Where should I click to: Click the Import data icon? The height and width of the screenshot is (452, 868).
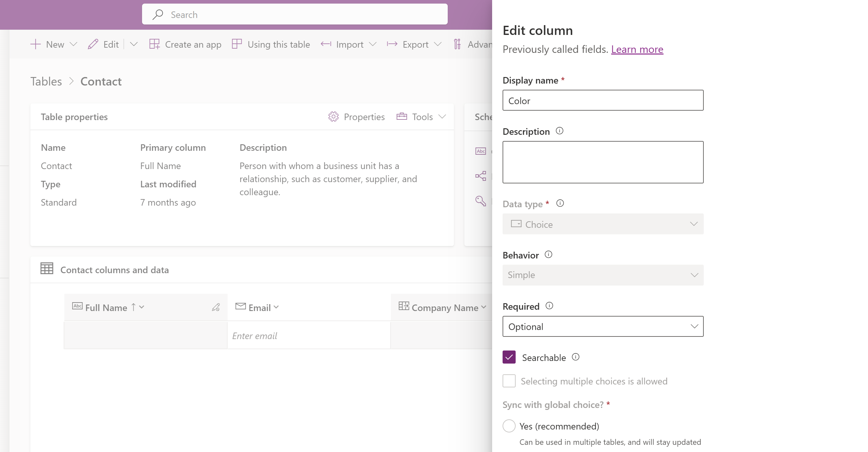tap(326, 44)
